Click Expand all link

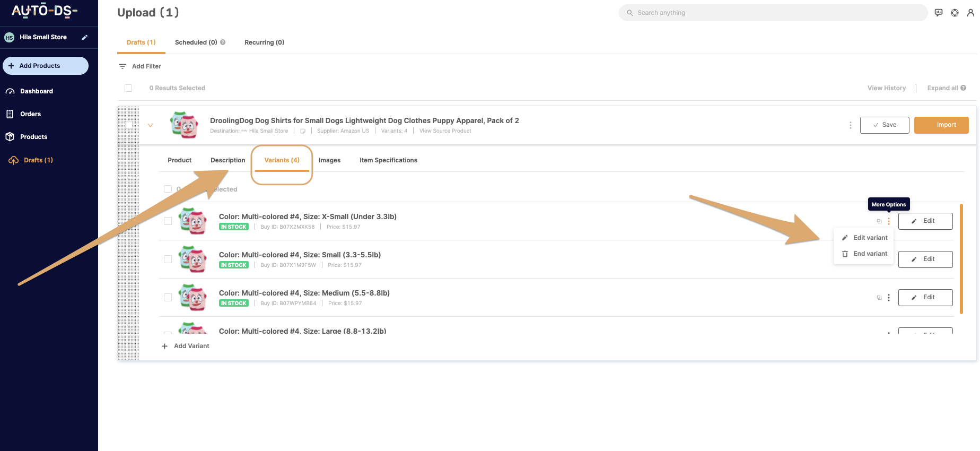942,88
